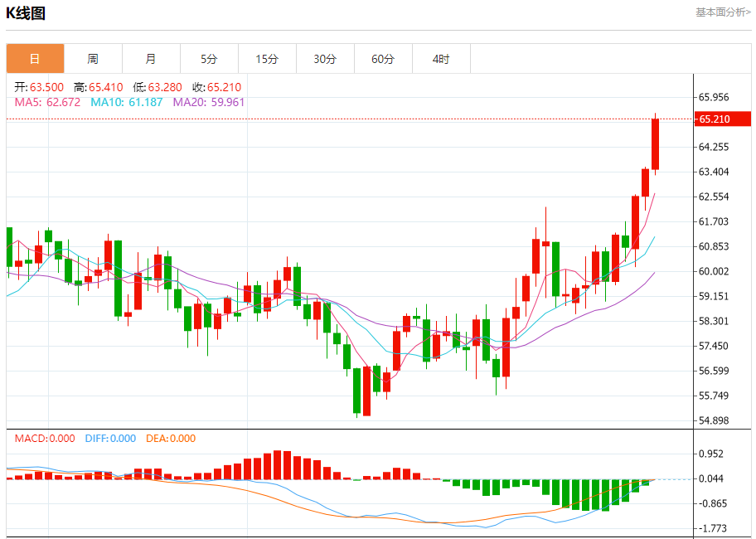Click the latest red candlestick at far right
Image resolution: width=756 pixels, height=539 pixels.
click(655, 144)
